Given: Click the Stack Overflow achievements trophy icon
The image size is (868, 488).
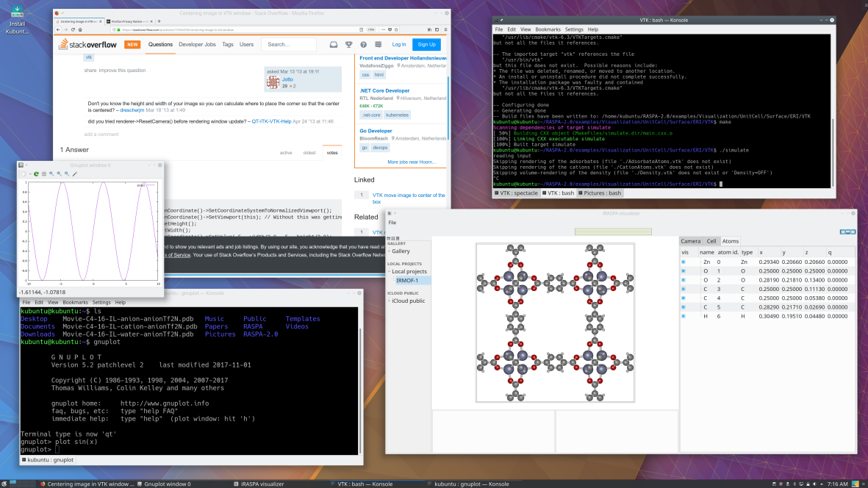Looking at the screenshot, I should pos(348,45).
